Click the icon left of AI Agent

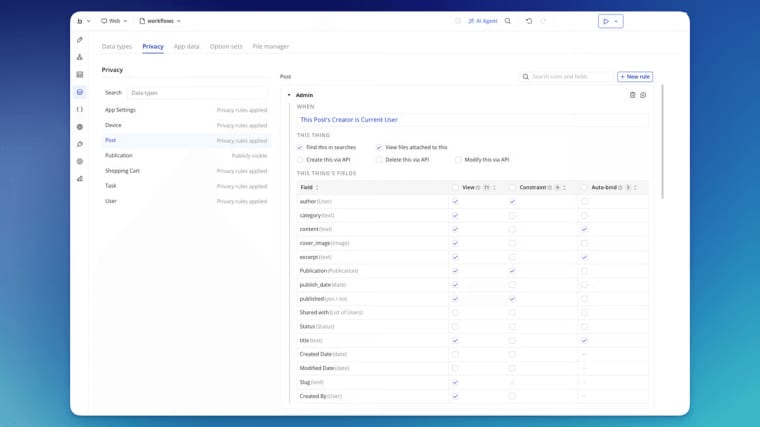tap(458, 21)
